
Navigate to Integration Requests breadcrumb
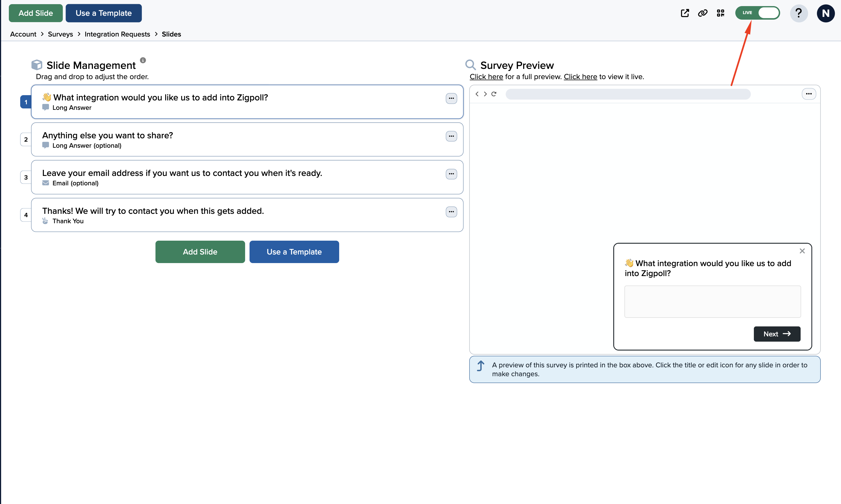(117, 34)
